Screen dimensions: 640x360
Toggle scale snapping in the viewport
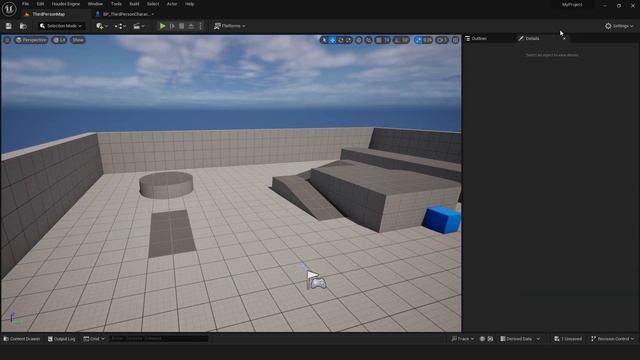point(418,40)
